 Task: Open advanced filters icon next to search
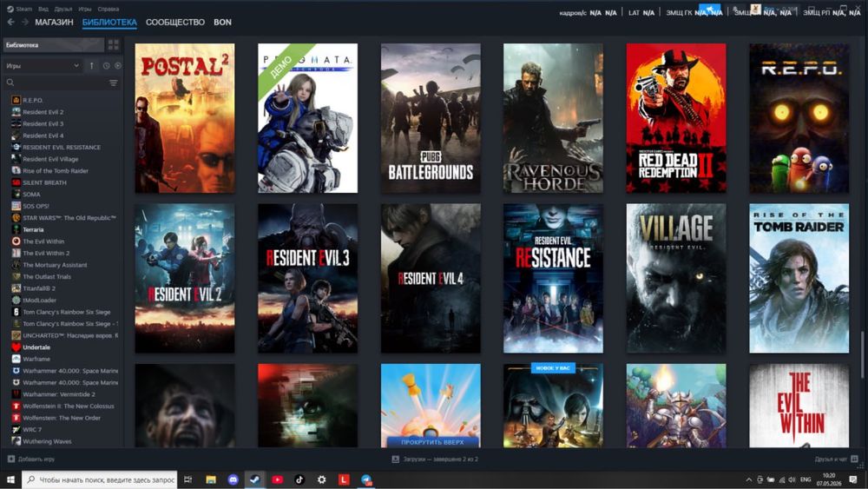pyautogui.click(x=113, y=83)
